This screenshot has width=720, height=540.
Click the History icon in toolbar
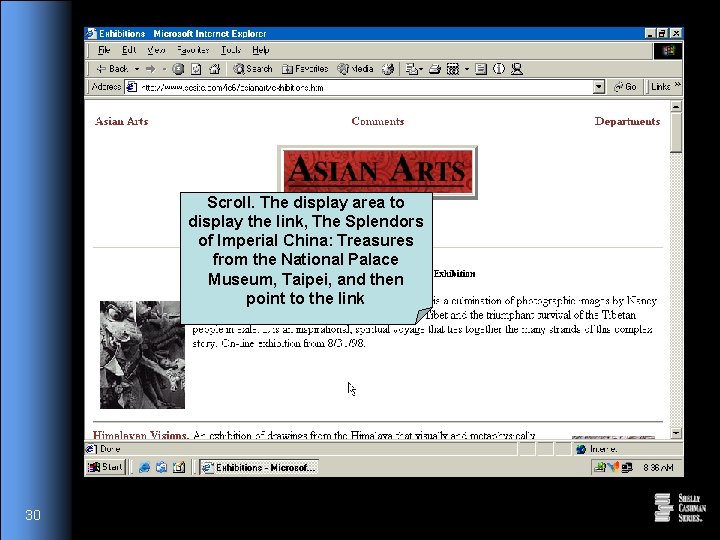[388, 69]
